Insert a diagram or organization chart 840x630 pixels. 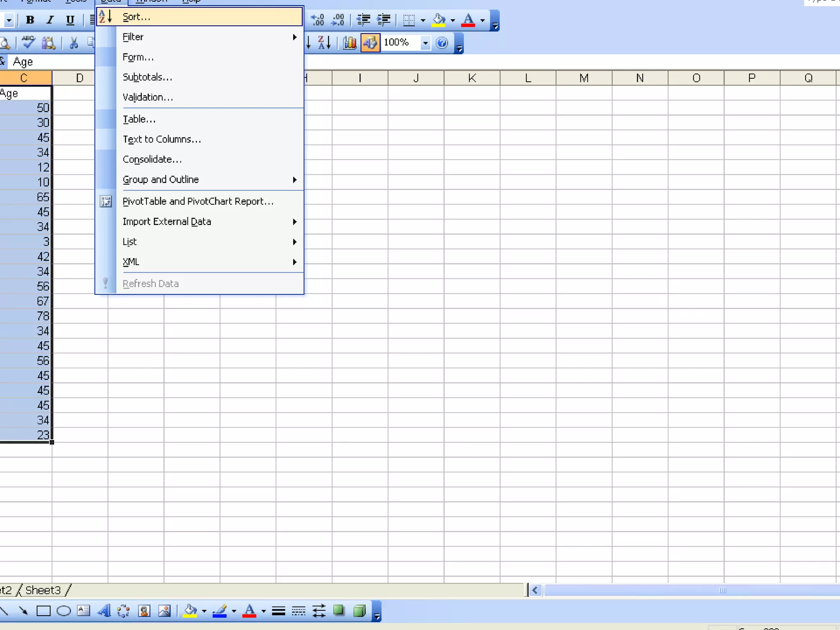tap(123, 611)
